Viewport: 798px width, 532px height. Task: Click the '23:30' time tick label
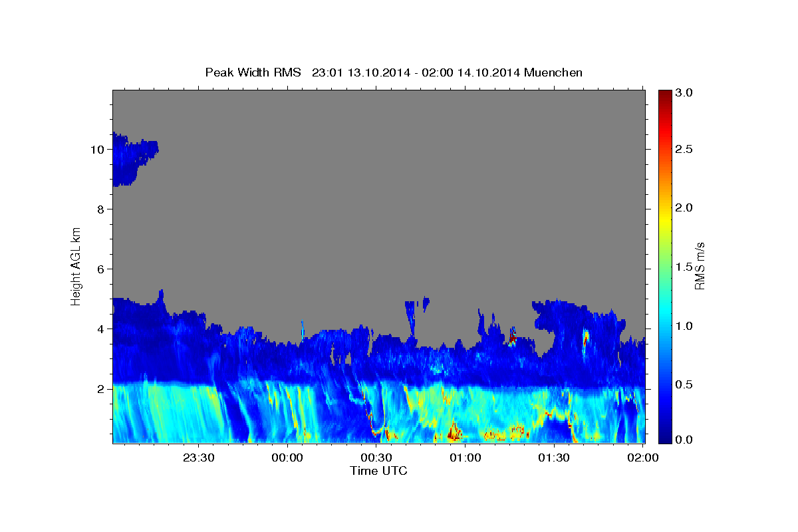tap(199, 458)
